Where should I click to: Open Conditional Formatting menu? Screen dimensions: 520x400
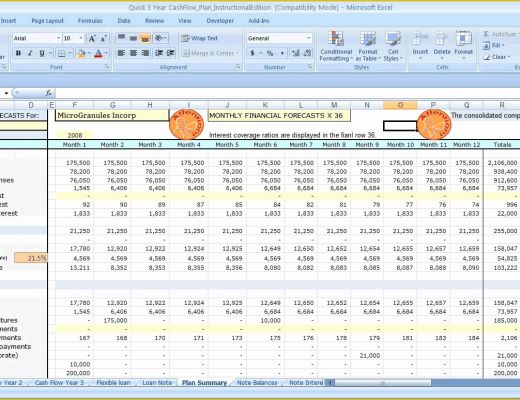[x=336, y=46]
